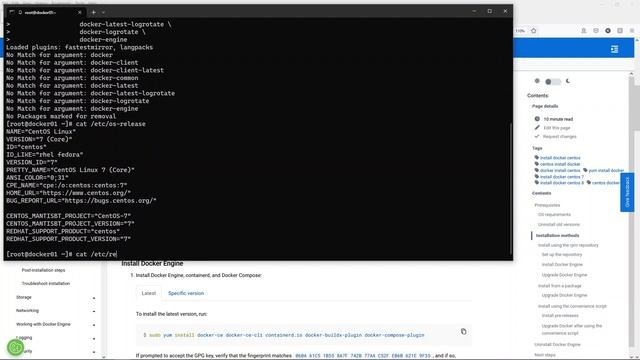Click the Request changes link
640x360 pixels.
pos(560,136)
